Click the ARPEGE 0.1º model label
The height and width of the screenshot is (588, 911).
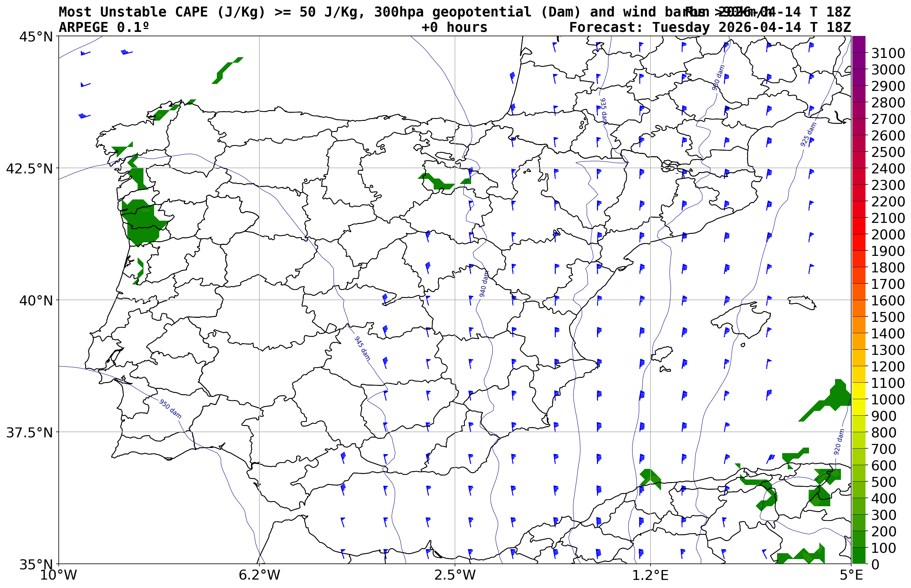coord(103,27)
